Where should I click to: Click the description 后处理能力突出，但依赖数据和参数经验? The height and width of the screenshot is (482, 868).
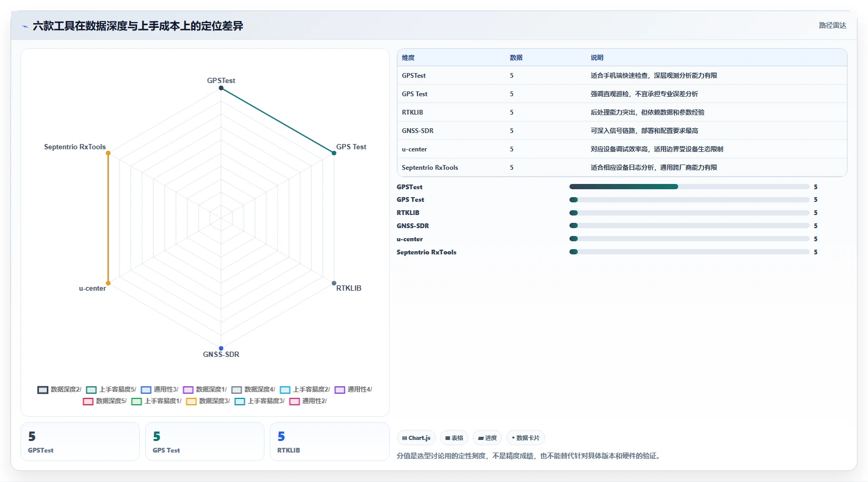pos(647,112)
